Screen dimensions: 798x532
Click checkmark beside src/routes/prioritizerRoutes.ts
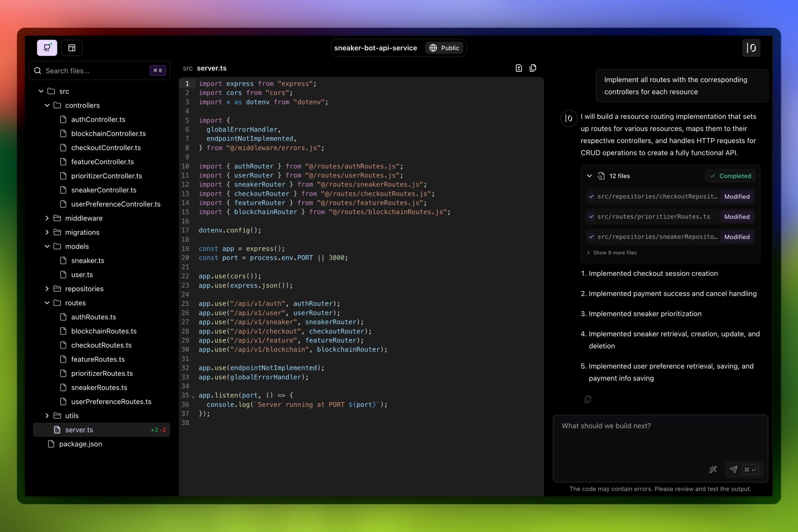click(591, 217)
